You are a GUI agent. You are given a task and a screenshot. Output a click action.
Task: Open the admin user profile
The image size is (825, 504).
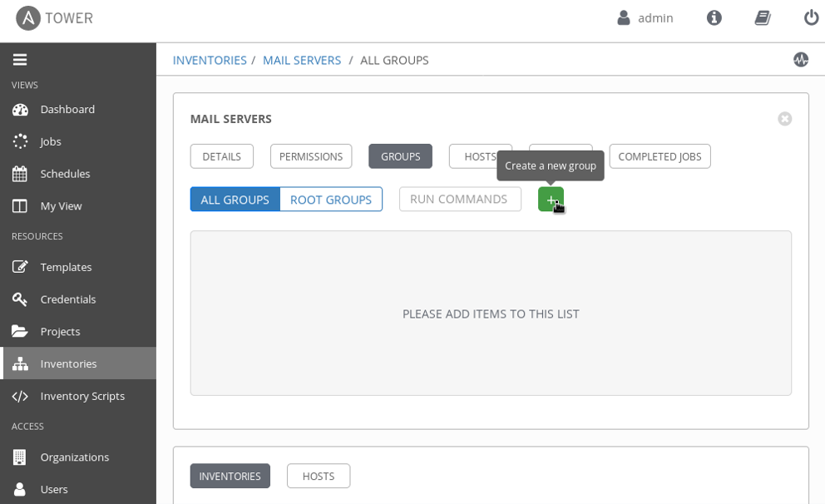pos(645,18)
